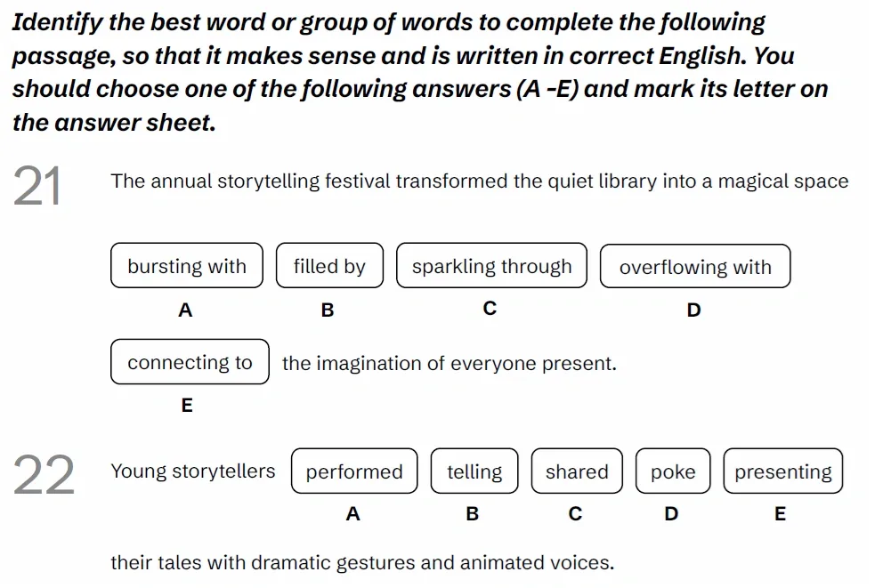
Task: Click the question number 21
Action: [38, 188]
